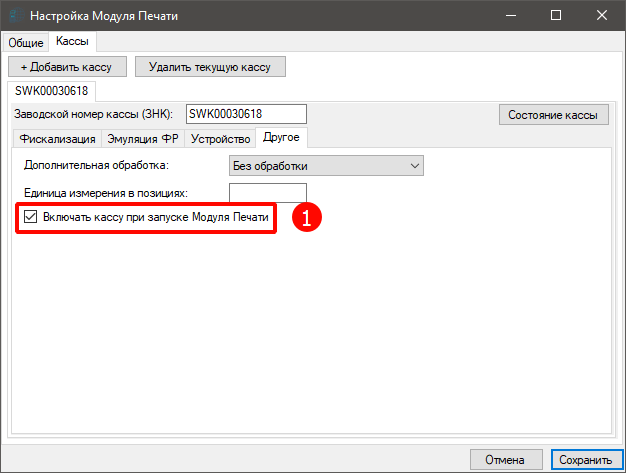This screenshot has width=626, height=473.
Task: Close the Настройка Модуля Печати window
Action: [602, 16]
